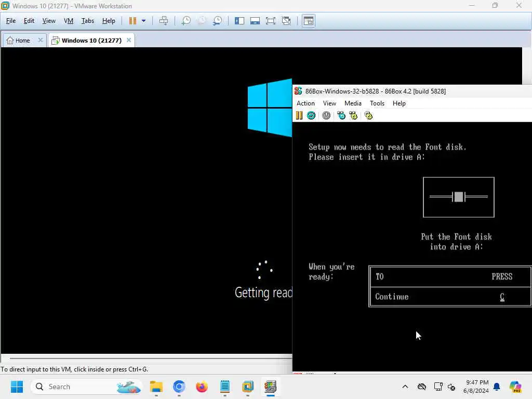Click the ACPI shutdown power icon in 86Box
The width and height of the screenshot is (532, 399).
point(326,116)
